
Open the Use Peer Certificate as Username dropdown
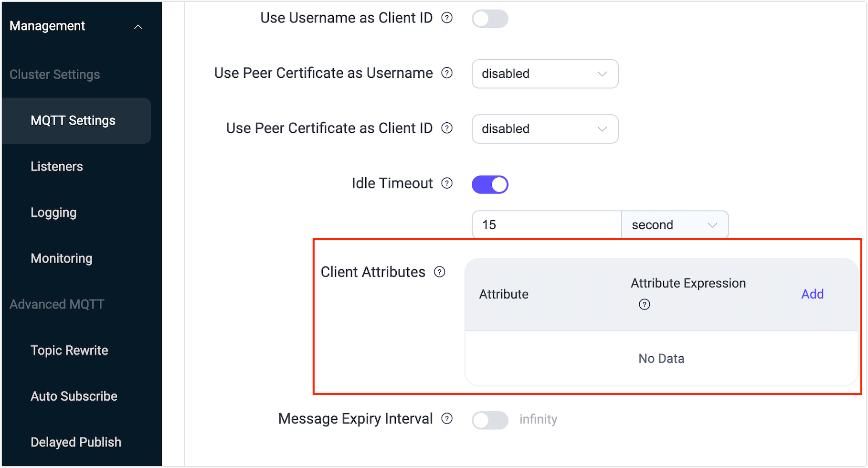click(545, 74)
